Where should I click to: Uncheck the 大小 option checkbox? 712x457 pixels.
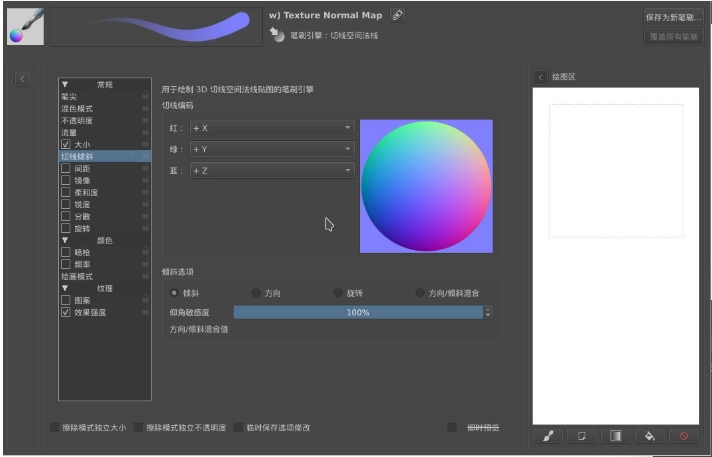pos(66,144)
